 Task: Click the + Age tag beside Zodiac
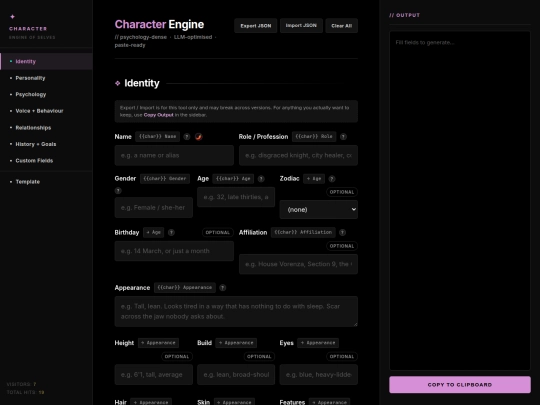tap(314, 179)
